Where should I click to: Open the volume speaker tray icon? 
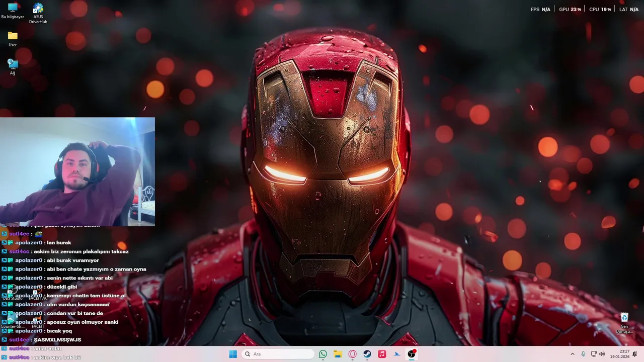602,354
